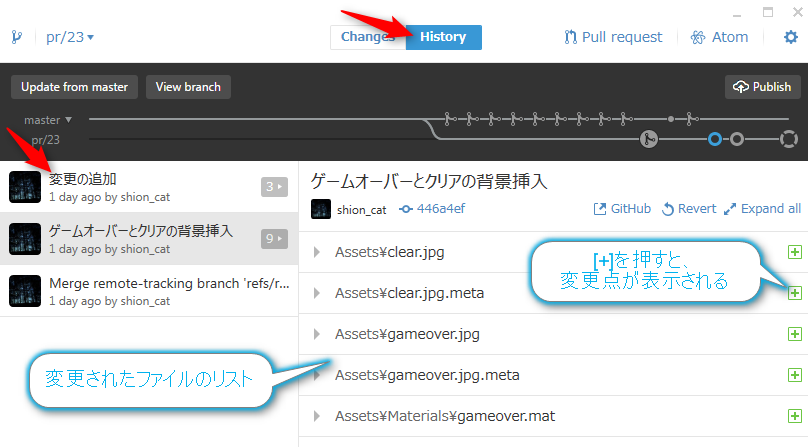Open repository in Atom
Image resolution: width=808 pixels, height=447 pixels.
[x=719, y=37]
